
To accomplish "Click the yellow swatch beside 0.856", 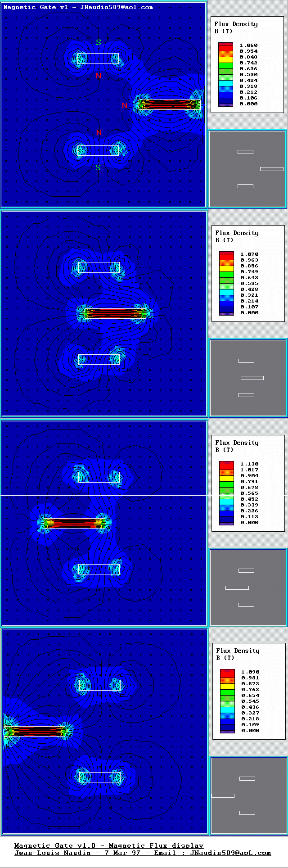I will [227, 269].
